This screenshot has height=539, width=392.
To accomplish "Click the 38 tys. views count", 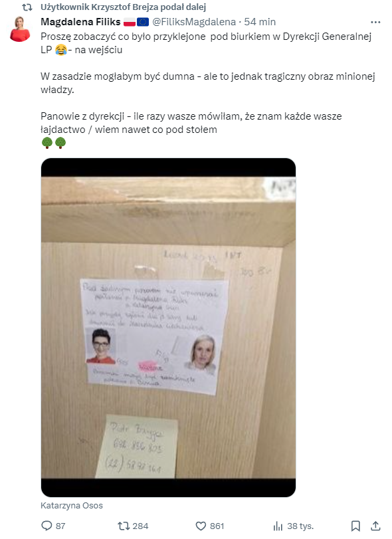I will pyautogui.click(x=300, y=526).
